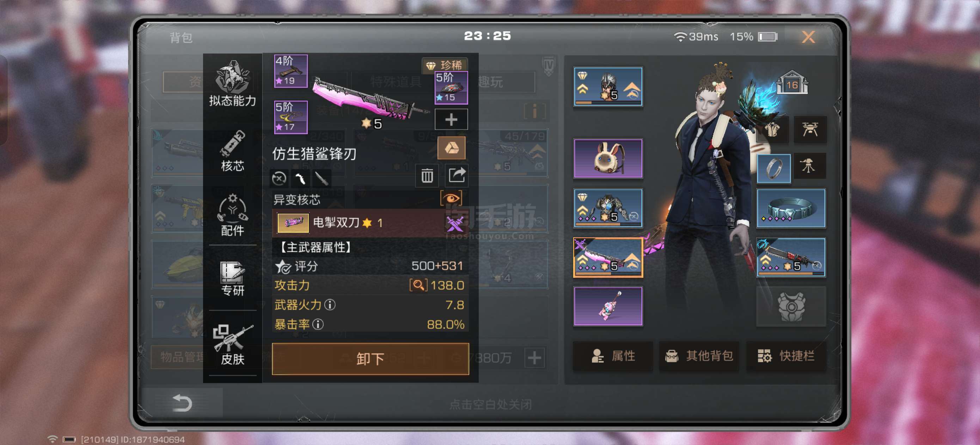
Task: Click the trash can delete icon
Action: pos(427,176)
